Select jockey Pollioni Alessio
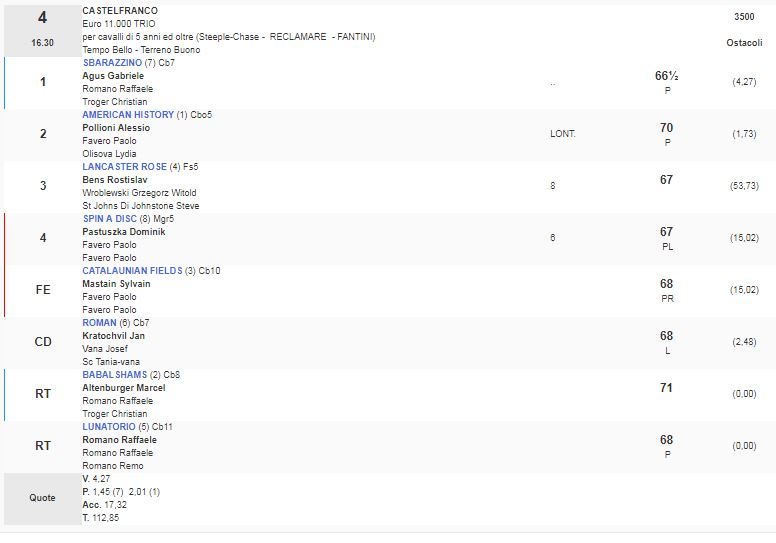 tap(116, 128)
